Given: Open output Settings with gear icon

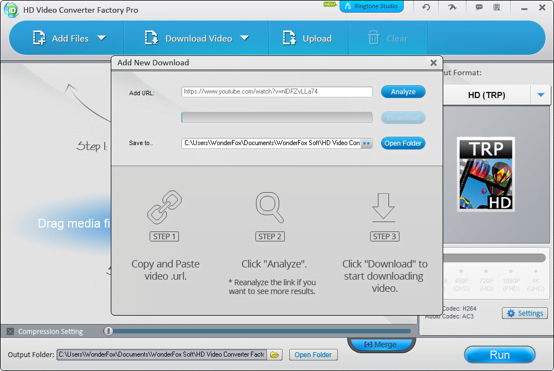Looking at the screenshot, I should click(x=525, y=313).
